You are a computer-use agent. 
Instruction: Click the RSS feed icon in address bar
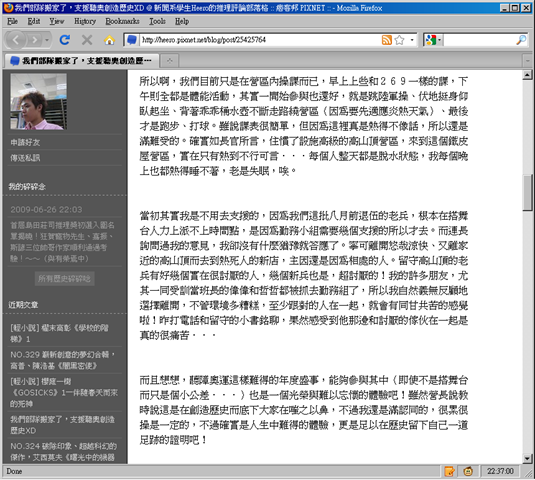coord(387,40)
